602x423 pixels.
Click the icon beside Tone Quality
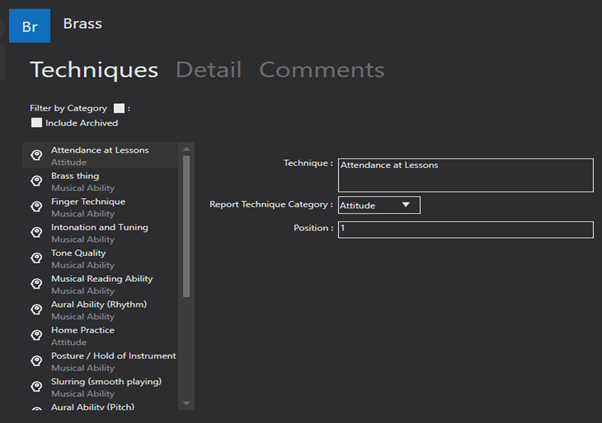click(x=37, y=258)
